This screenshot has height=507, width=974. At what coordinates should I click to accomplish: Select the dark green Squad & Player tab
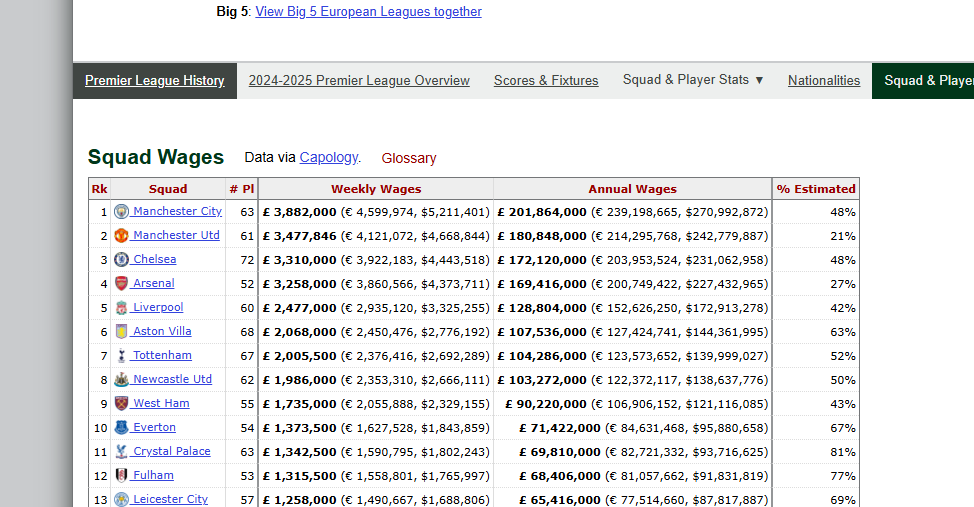[923, 81]
